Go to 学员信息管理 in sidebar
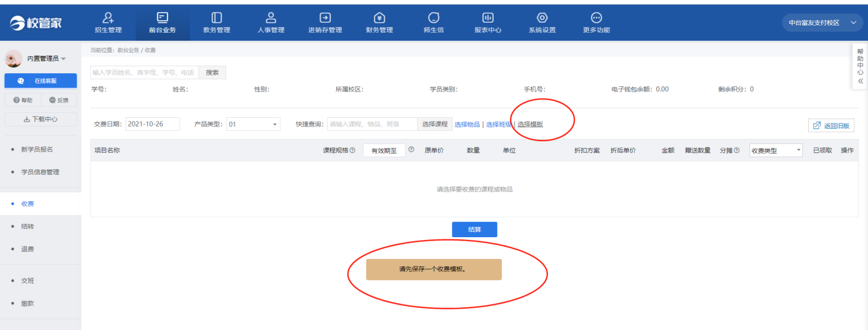This screenshot has height=330, width=868. click(x=40, y=172)
